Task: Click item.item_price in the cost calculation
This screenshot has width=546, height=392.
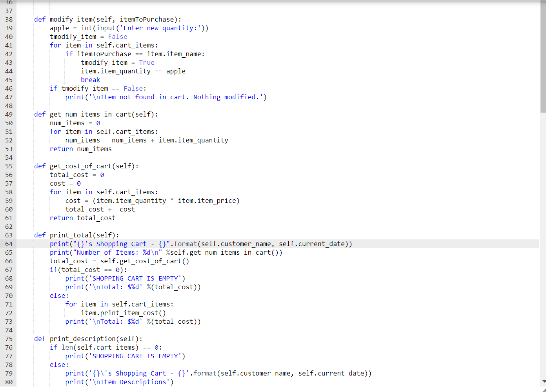Action: (x=207, y=201)
